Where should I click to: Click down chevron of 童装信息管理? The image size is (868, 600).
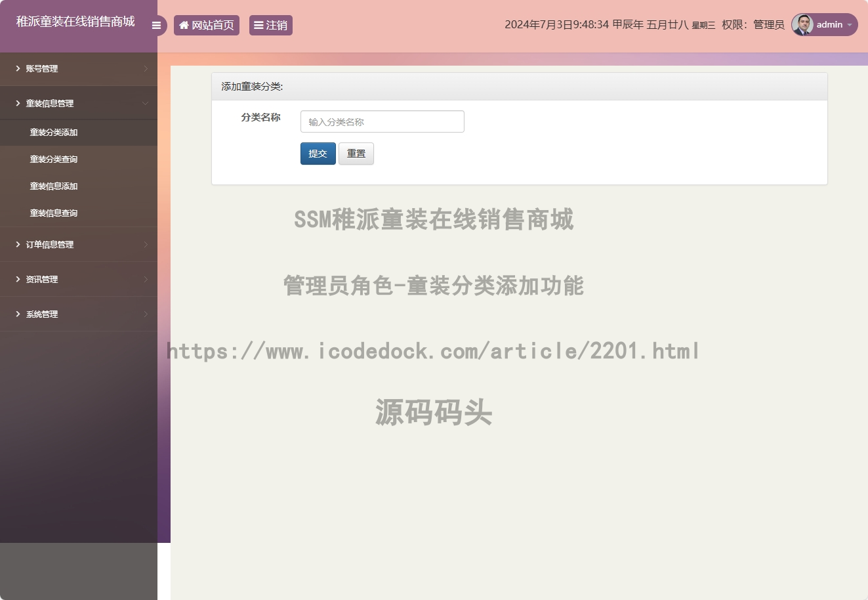click(146, 103)
